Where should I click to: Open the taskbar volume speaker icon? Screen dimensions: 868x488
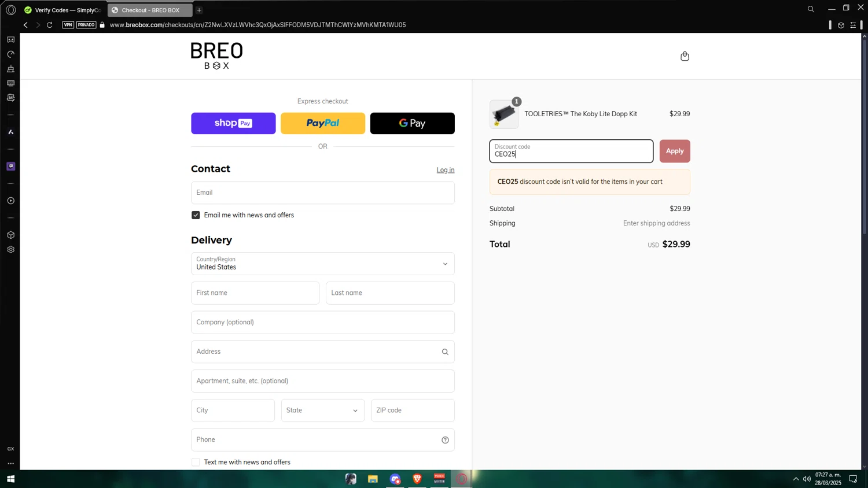pos(807,479)
